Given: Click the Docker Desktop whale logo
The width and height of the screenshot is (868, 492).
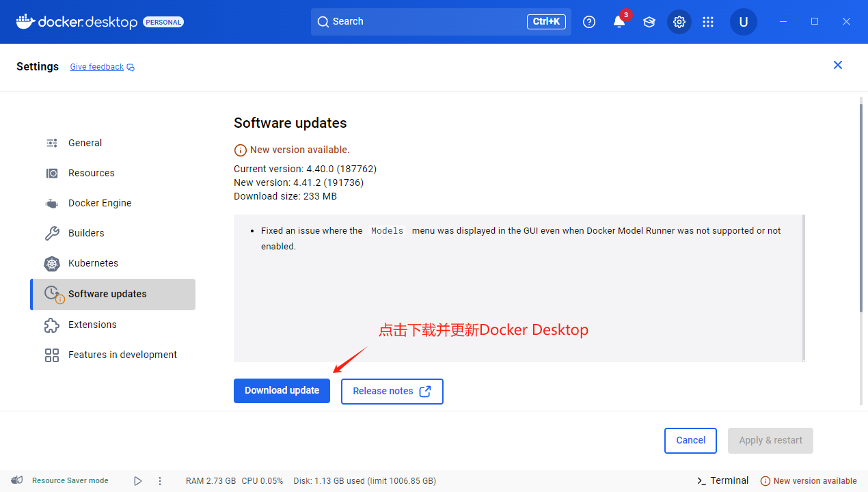Looking at the screenshot, I should [25, 22].
